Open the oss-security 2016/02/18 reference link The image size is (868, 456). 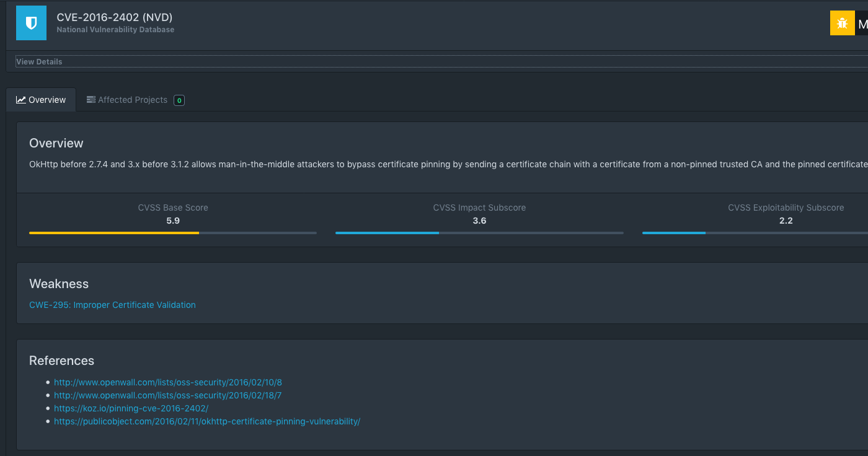(167, 395)
